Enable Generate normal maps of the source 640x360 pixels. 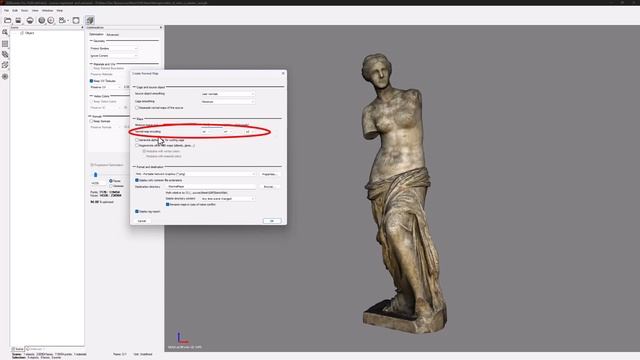pyautogui.click(x=137, y=108)
